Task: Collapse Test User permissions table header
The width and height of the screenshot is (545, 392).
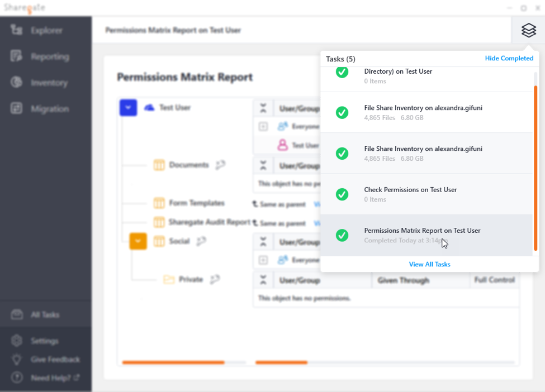Action: [x=263, y=108]
